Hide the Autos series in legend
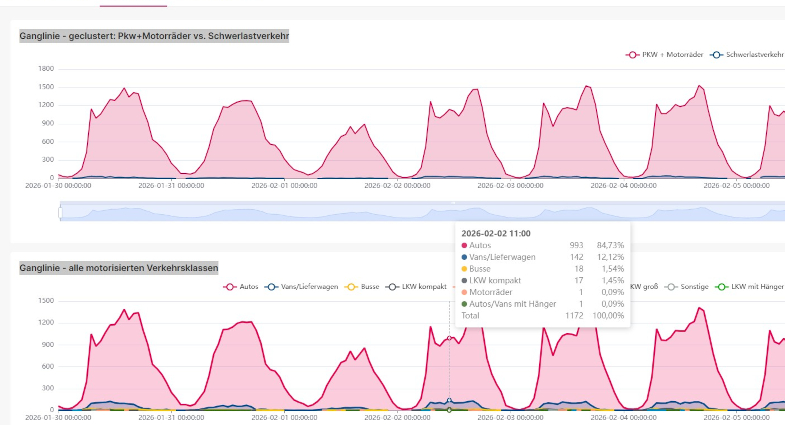 coord(249,286)
